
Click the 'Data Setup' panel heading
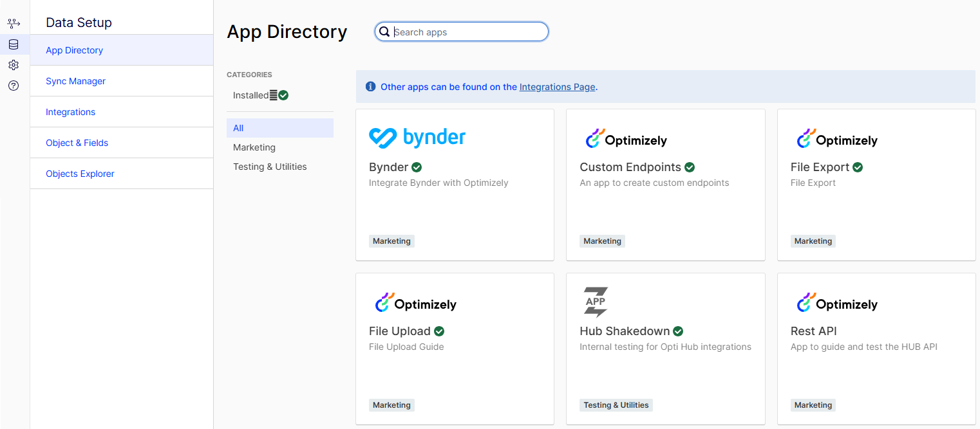79,23
